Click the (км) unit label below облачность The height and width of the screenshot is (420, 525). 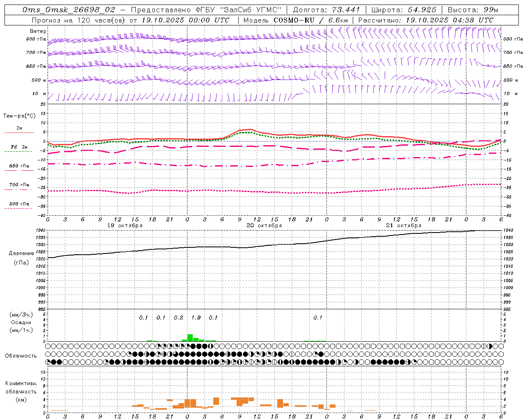coord(21,399)
